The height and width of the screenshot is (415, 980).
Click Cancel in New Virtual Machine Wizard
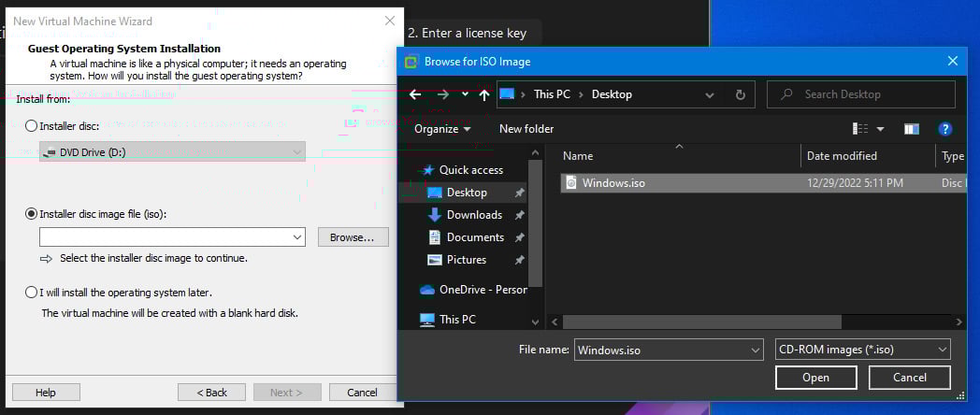[363, 393]
